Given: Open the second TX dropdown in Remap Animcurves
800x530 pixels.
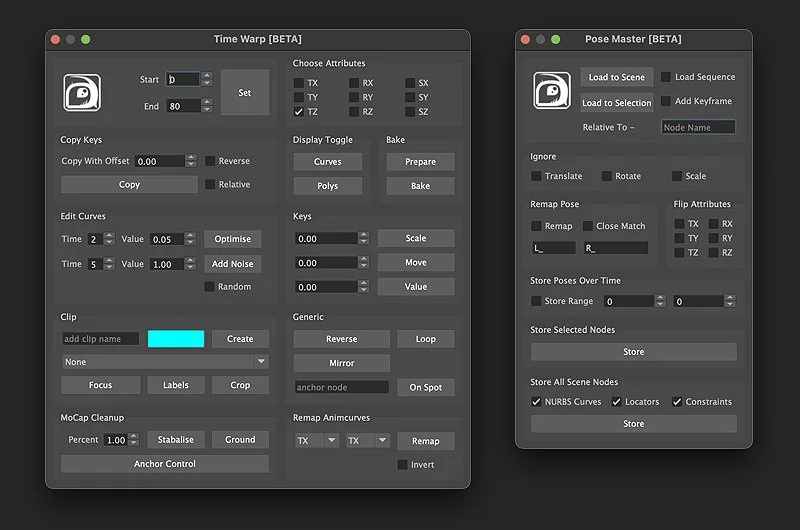Looking at the screenshot, I should [367, 440].
